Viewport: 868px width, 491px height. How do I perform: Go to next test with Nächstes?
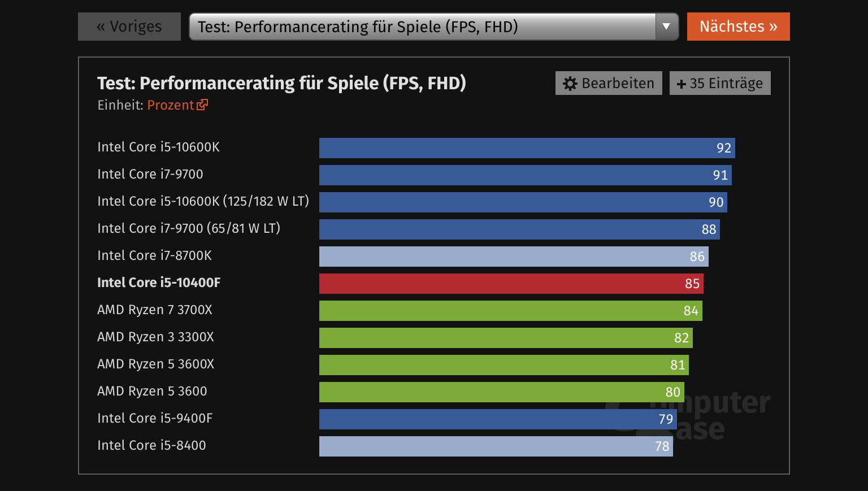click(x=738, y=27)
